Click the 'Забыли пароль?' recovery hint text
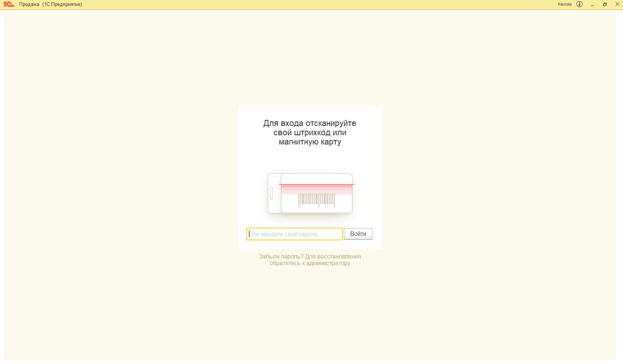The height and width of the screenshot is (364, 623). click(x=310, y=260)
